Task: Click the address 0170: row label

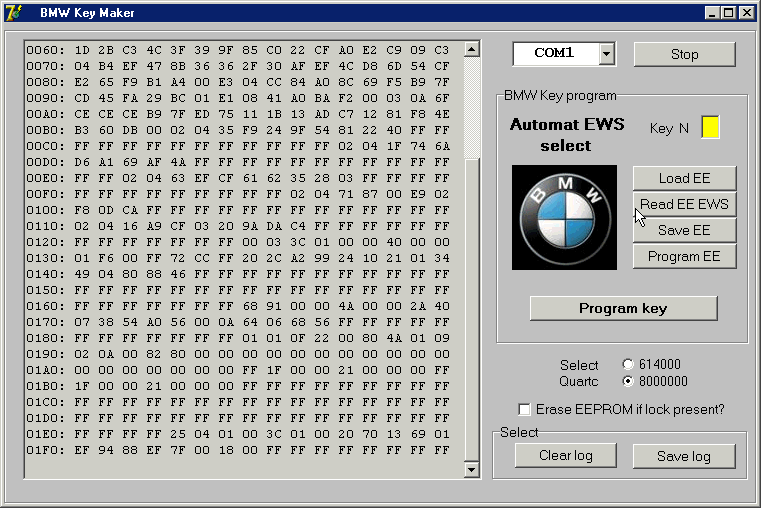Action: [45, 322]
